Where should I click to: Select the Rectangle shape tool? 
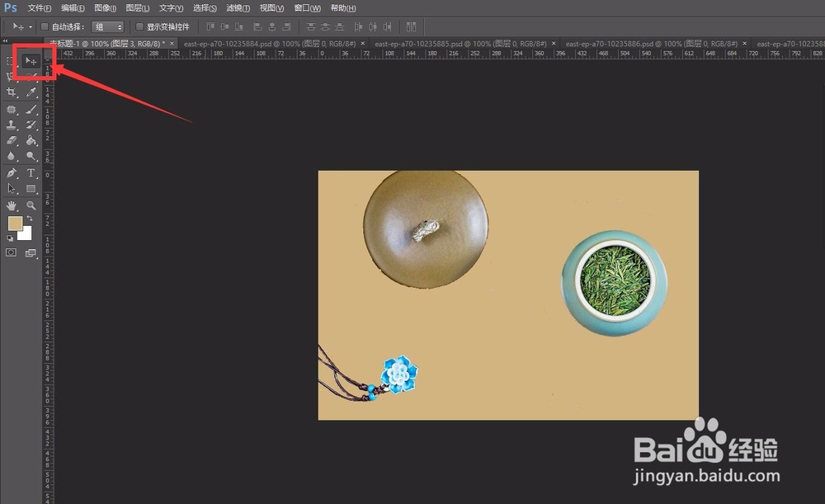31,189
